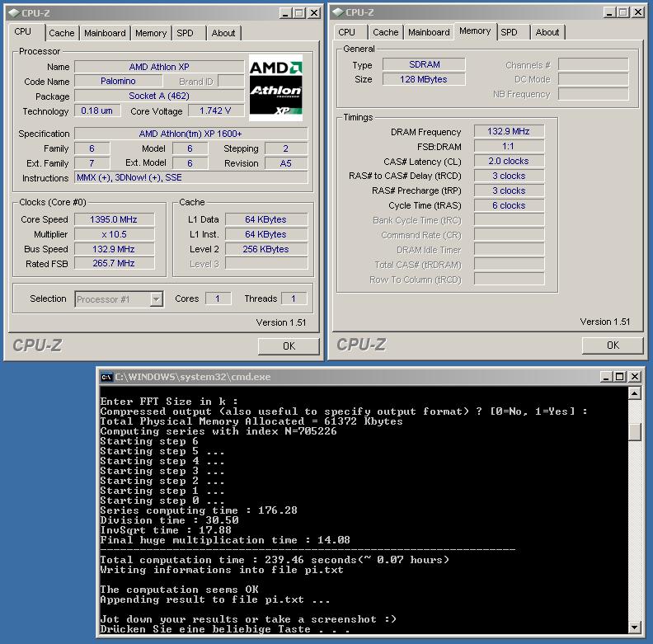Open Mainboard tab in right CPU-Z window
Image resolution: width=653 pixels, height=644 pixels.
point(429,32)
